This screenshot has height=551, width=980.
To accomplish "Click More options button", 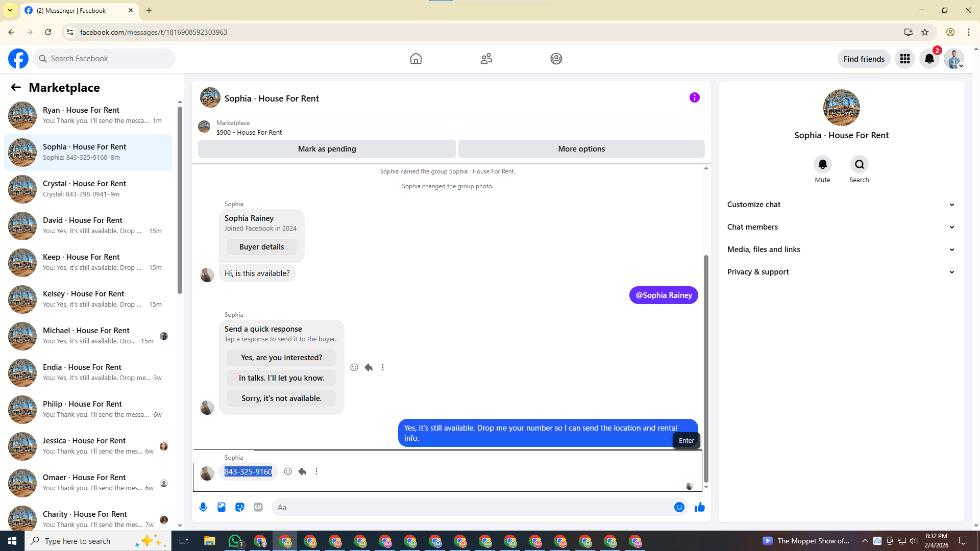I will [x=581, y=149].
